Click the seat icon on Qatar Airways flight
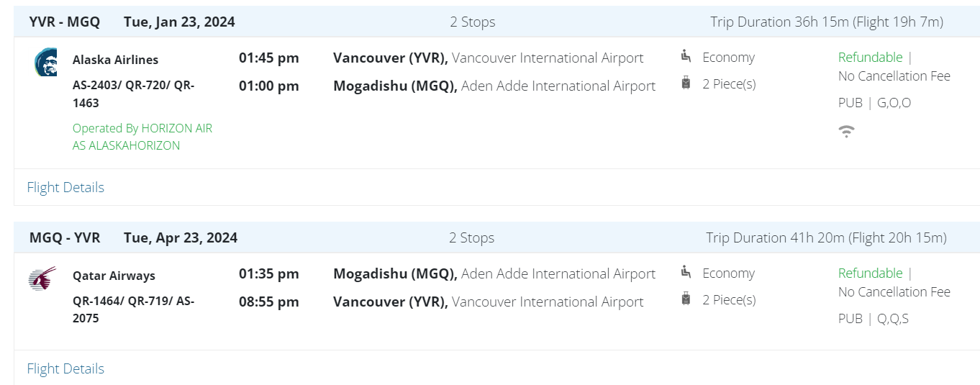 coord(686,272)
